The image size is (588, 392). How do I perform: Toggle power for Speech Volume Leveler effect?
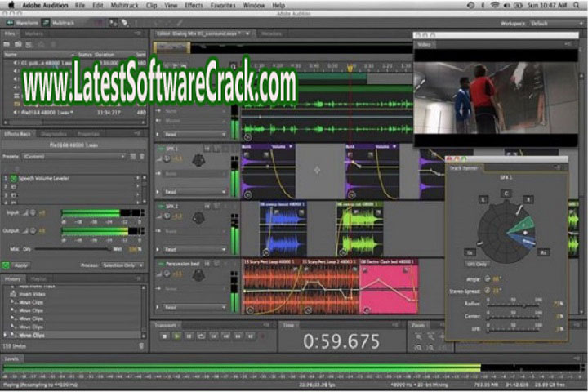[14, 179]
